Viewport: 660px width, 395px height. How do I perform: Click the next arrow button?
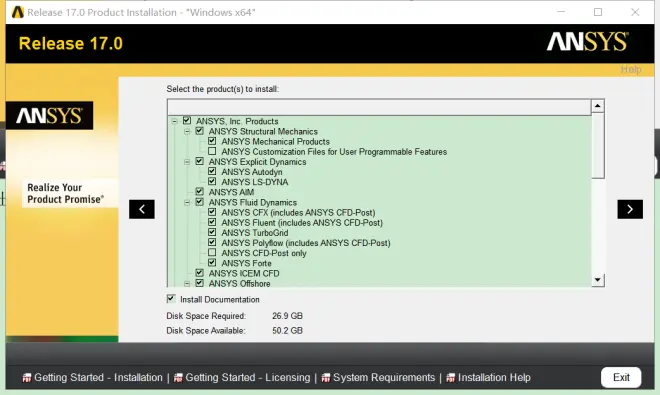coord(630,209)
